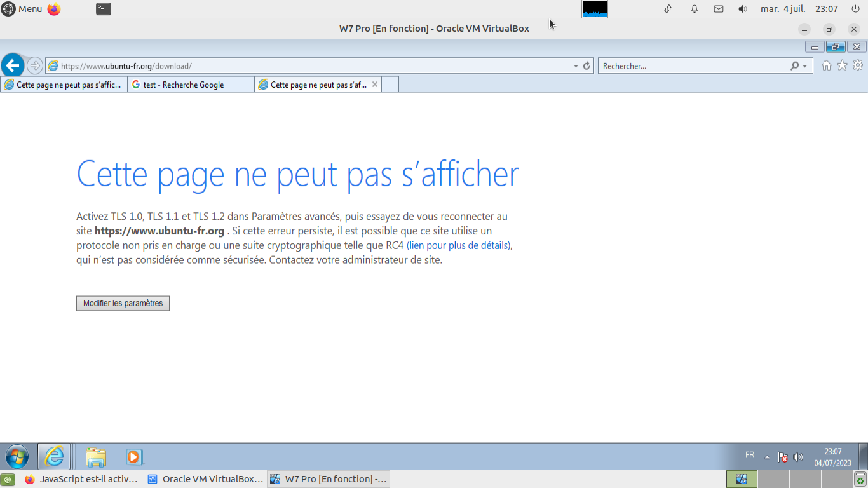The width and height of the screenshot is (868, 488).
Task: Open the address bar autocomplete dropdown arrow
Action: point(576,66)
